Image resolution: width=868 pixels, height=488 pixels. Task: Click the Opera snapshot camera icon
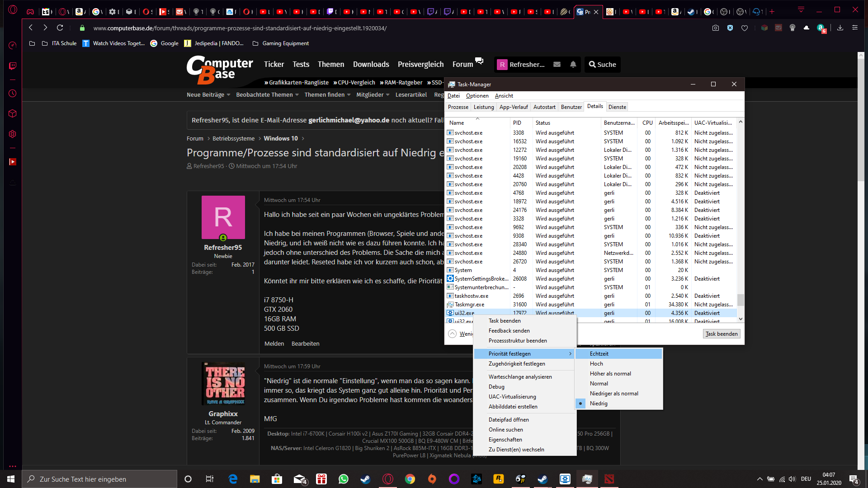(x=715, y=28)
